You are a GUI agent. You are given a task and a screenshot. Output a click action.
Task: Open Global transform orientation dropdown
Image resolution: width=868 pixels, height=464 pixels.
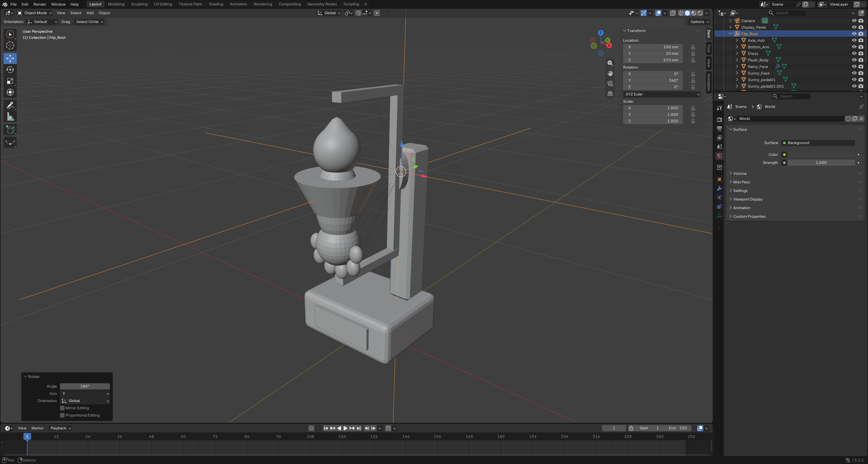[x=329, y=13]
